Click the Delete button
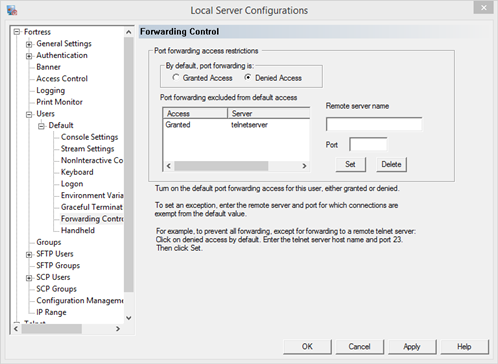This screenshot has height=364, width=498. pos(391,164)
